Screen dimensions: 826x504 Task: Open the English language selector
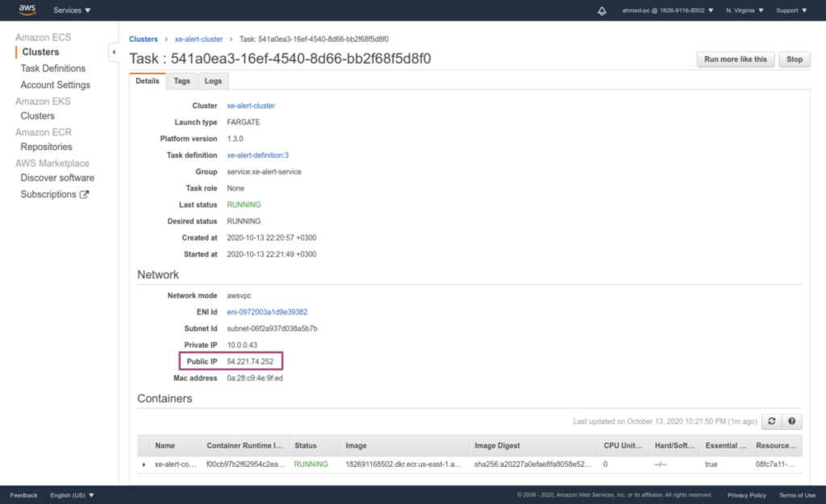point(69,494)
